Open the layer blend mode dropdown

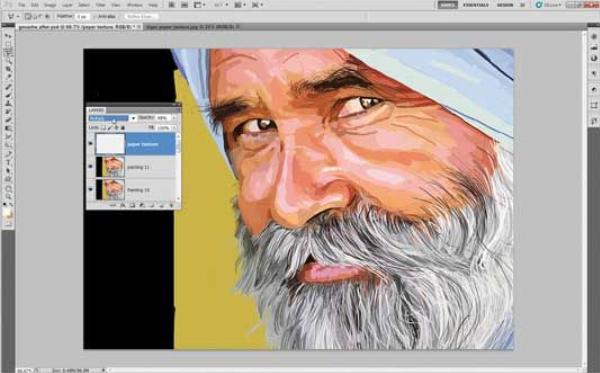tap(112, 118)
